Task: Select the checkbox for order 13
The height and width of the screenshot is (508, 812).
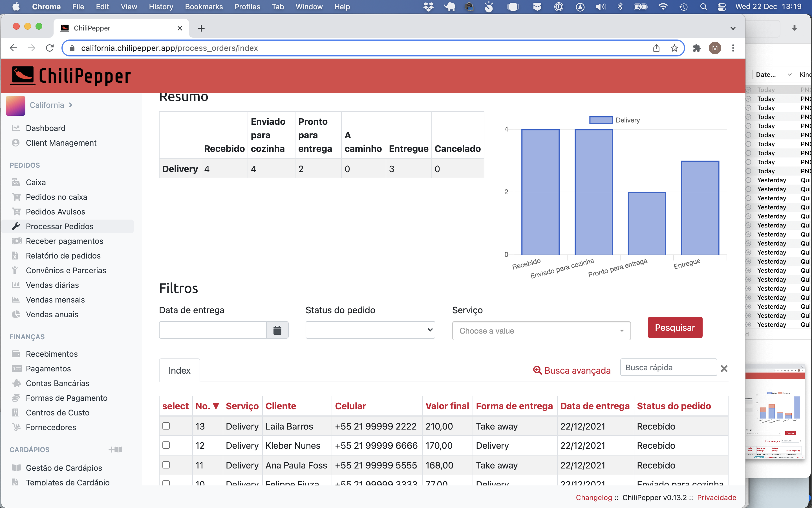Action: (x=166, y=426)
